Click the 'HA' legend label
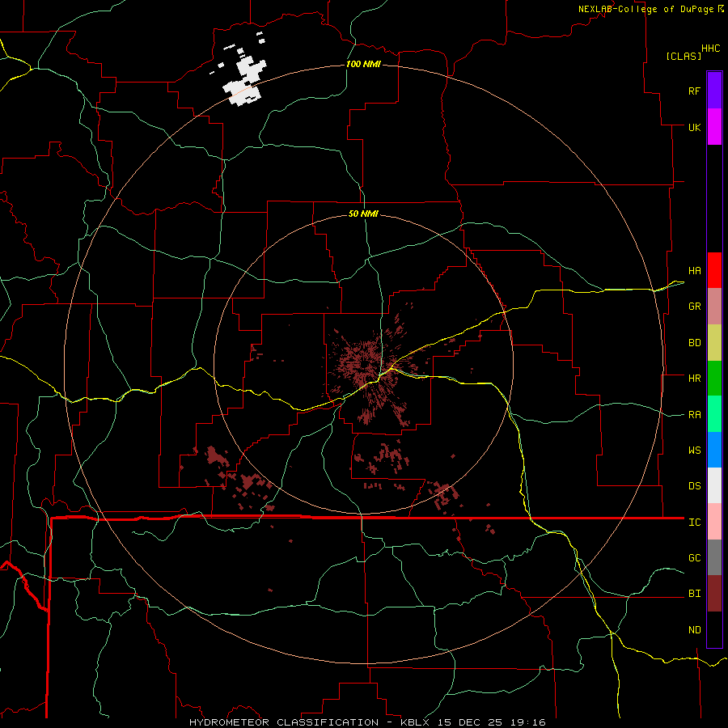 pyautogui.click(x=694, y=271)
